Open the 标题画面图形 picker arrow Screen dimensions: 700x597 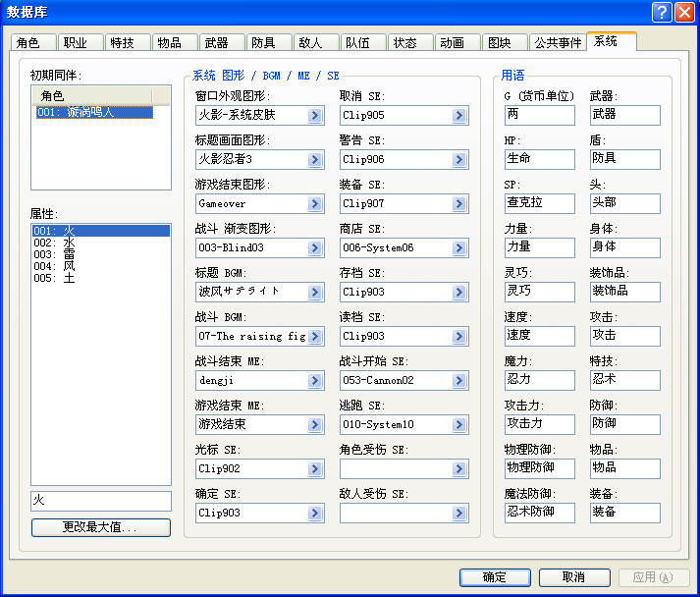pyautogui.click(x=315, y=159)
